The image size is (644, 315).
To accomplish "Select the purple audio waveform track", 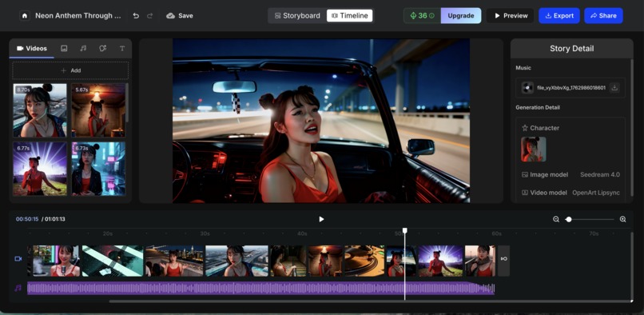I will click(x=260, y=288).
